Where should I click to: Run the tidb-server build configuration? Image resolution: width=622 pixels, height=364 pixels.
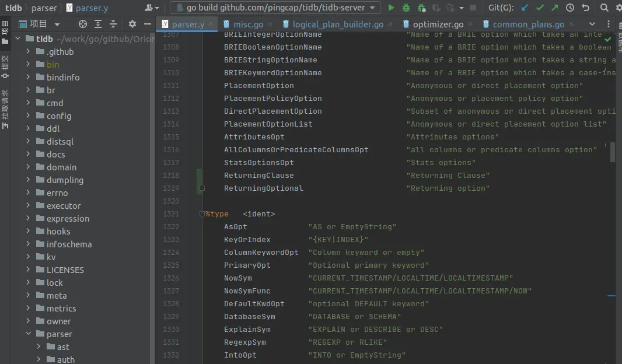click(391, 8)
